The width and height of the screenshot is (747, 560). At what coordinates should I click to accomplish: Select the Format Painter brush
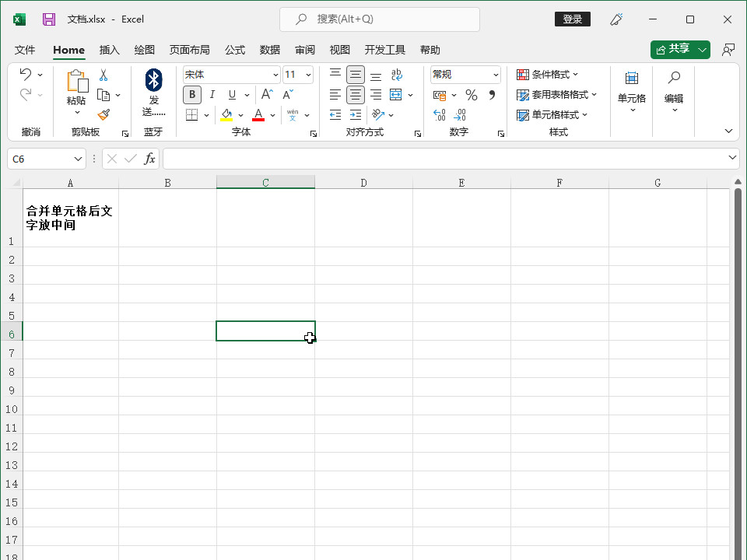[x=103, y=115]
